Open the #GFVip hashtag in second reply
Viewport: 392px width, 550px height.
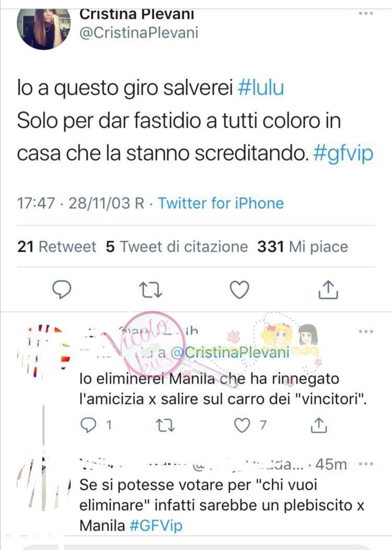[x=156, y=525]
